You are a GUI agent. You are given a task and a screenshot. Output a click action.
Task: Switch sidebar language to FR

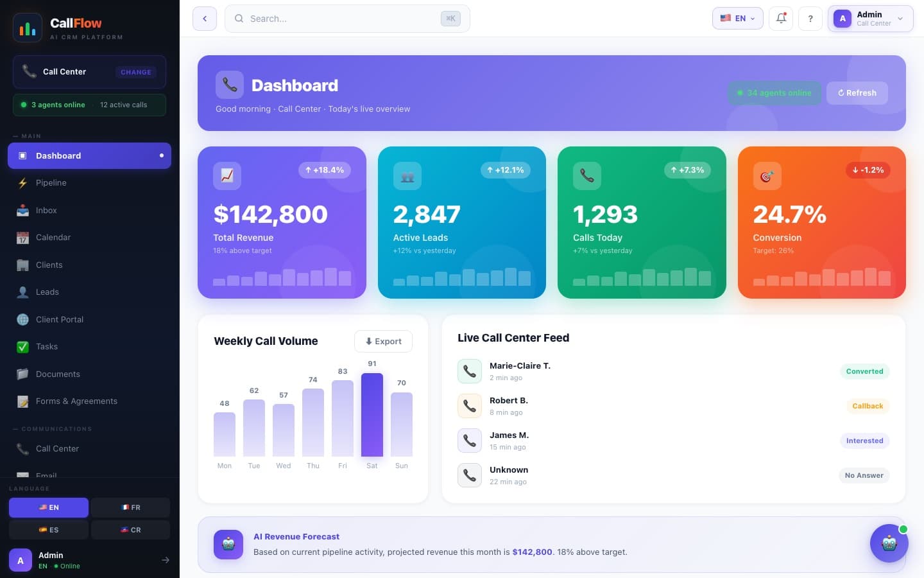point(130,507)
